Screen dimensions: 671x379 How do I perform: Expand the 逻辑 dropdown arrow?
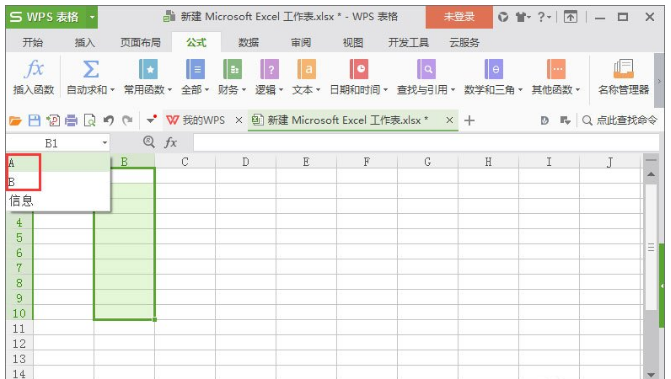(x=281, y=90)
